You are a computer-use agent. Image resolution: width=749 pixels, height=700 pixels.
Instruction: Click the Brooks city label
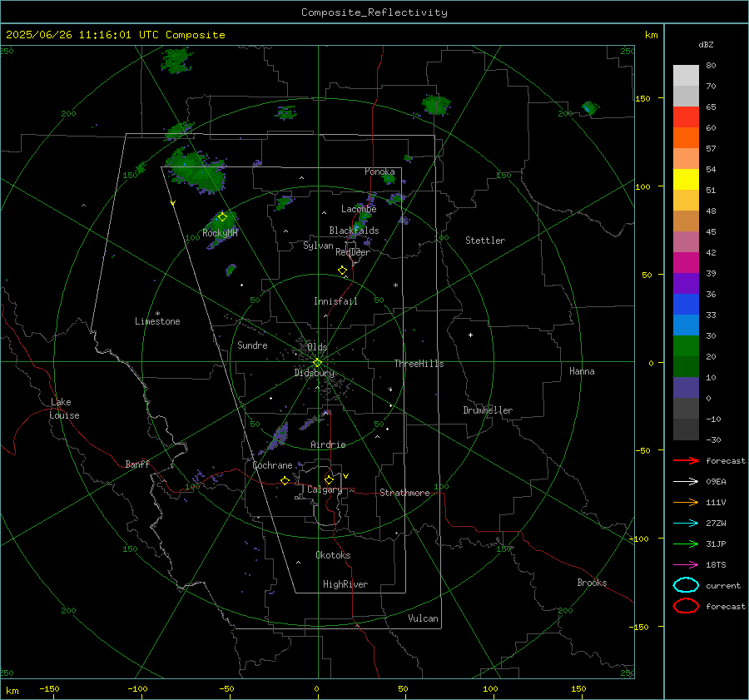(592, 583)
